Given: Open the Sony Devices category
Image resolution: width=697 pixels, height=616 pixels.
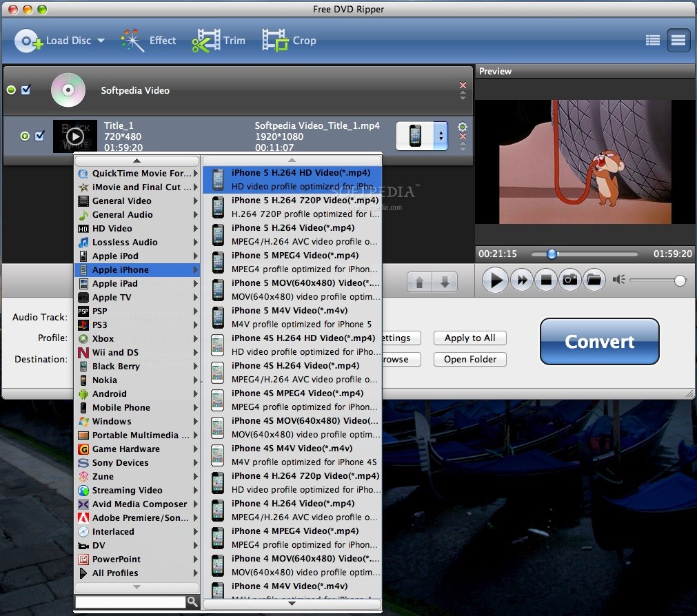Looking at the screenshot, I should tap(137, 462).
